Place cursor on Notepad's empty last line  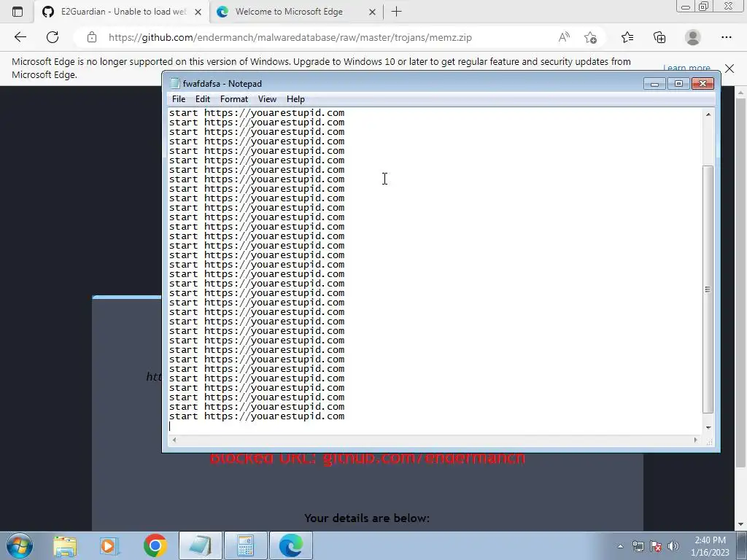click(x=436, y=426)
